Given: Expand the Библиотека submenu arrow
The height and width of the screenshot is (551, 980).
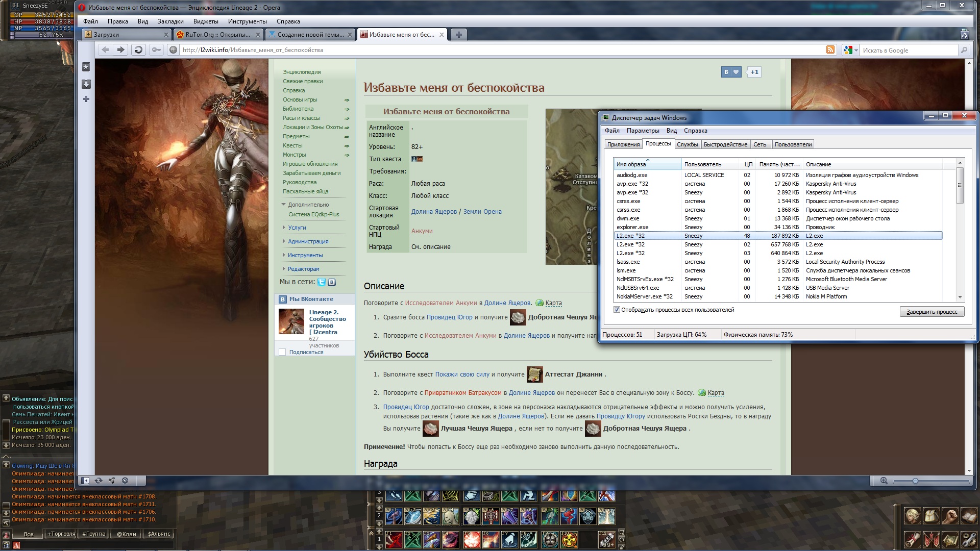Looking at the screenshot, I should coord(347,109).
